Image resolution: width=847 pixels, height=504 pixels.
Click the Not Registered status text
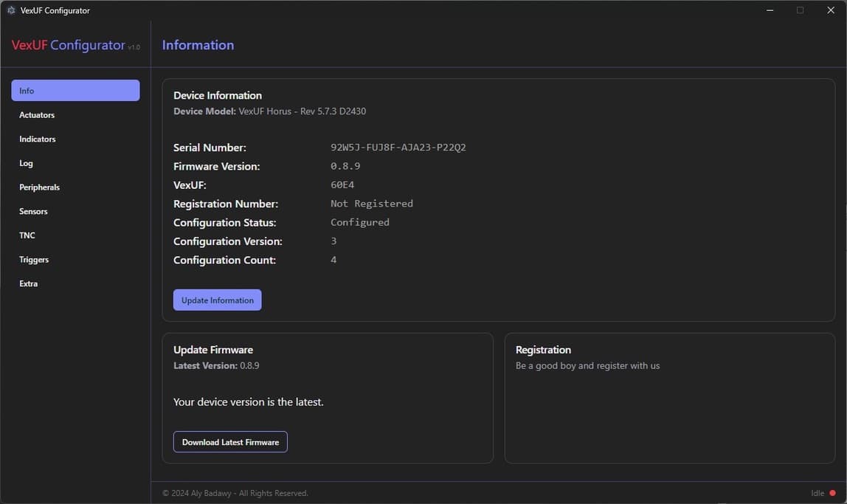[x=371, y=204]
